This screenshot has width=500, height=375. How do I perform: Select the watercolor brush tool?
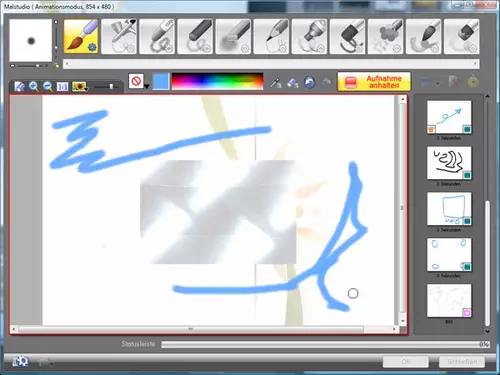tap(423, 36)
